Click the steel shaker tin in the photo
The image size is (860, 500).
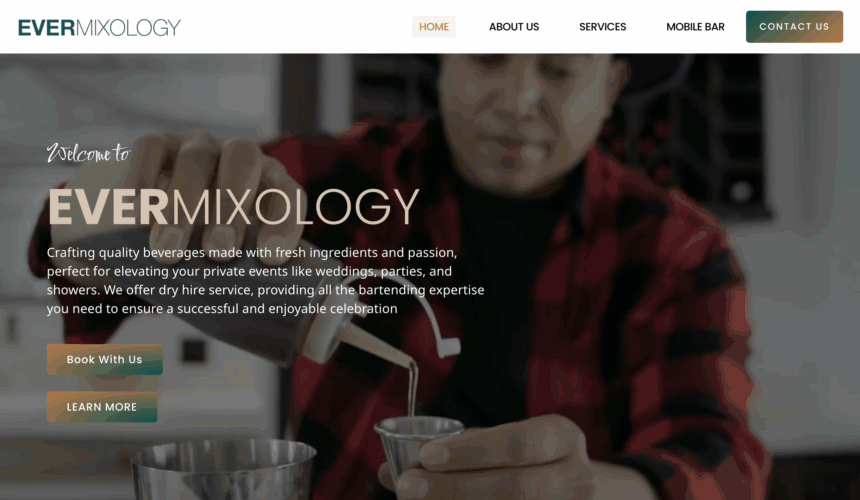tap(224, 470)
